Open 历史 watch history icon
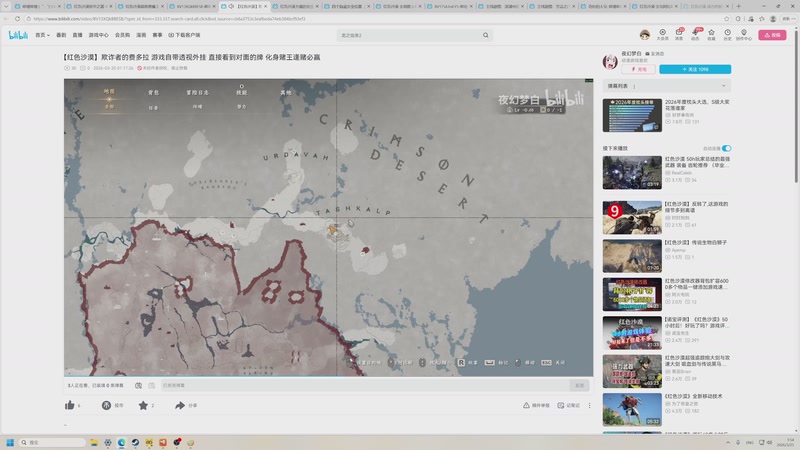 pos(728,35)
